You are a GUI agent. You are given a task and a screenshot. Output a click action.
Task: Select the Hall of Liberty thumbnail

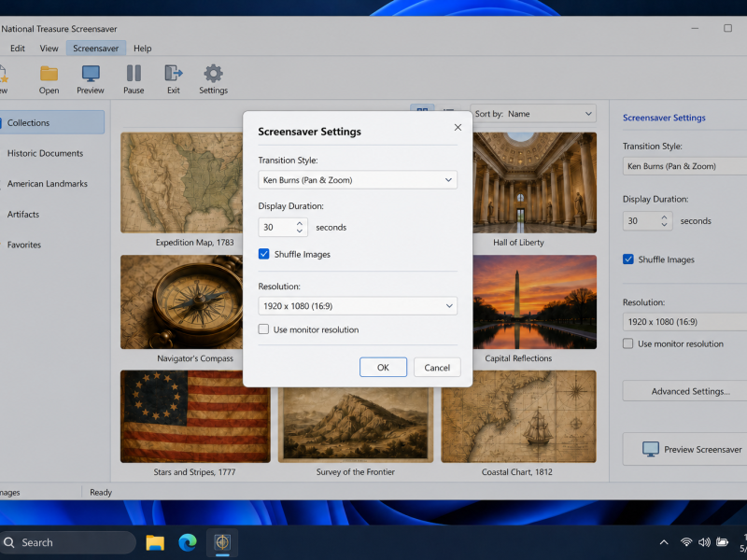point(534,183)
